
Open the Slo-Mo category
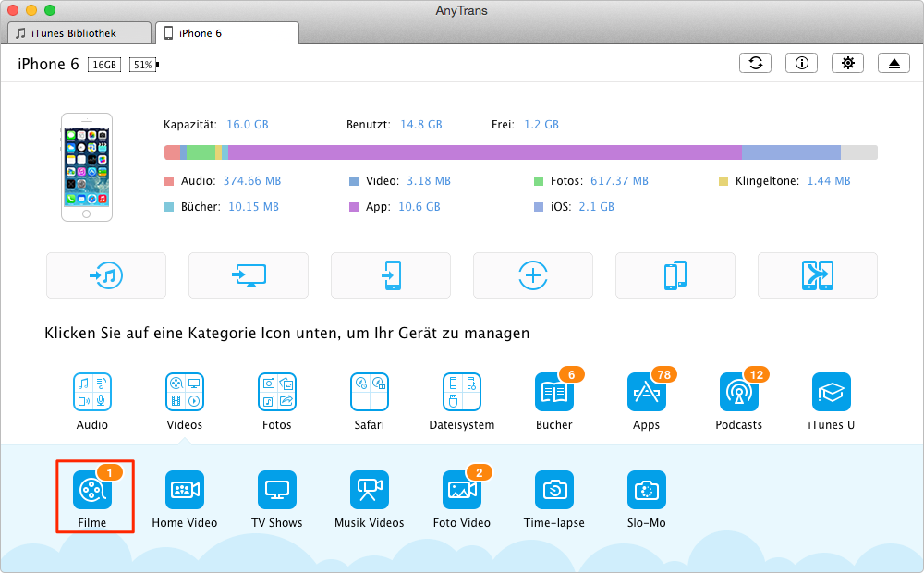647,490
